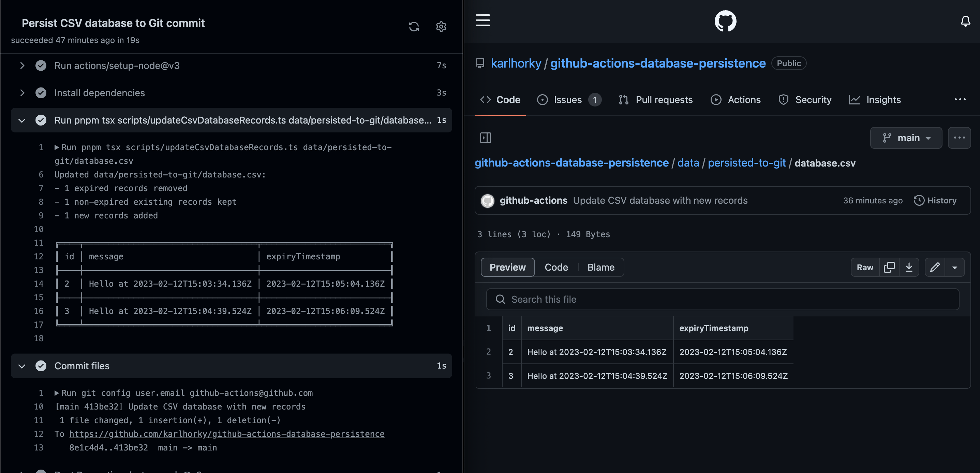Copy raw file contents icon
980x473 pixels.
point(889,267)
